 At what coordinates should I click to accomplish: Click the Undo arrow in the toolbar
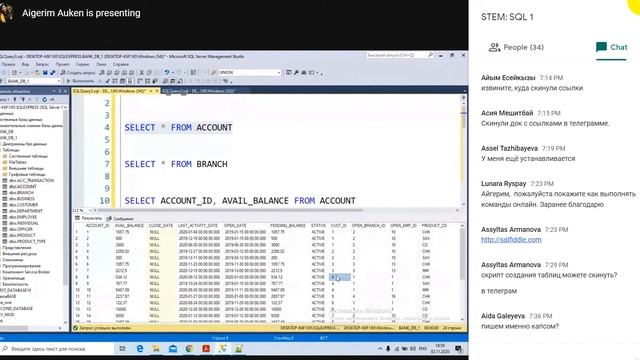pos(167,72)
